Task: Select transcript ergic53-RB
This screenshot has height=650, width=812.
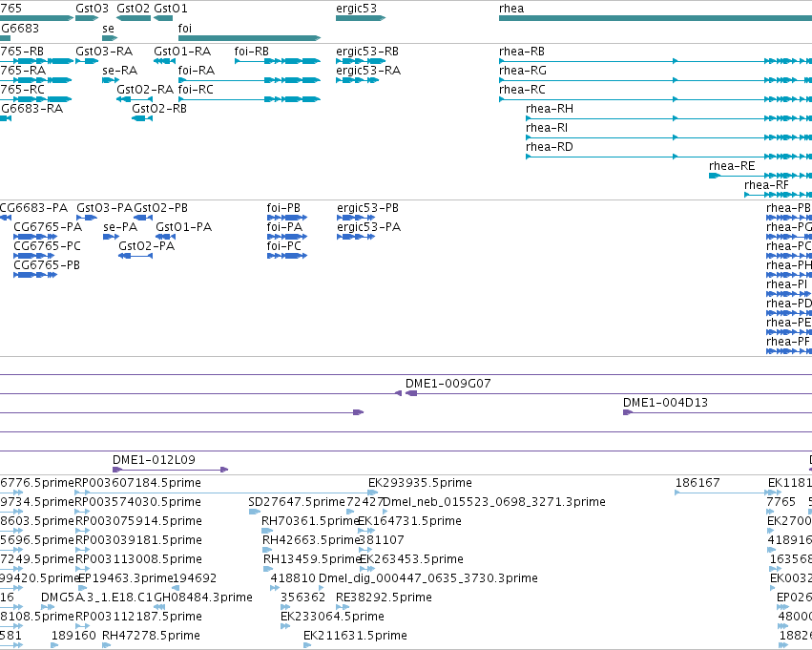Action: 361,61
